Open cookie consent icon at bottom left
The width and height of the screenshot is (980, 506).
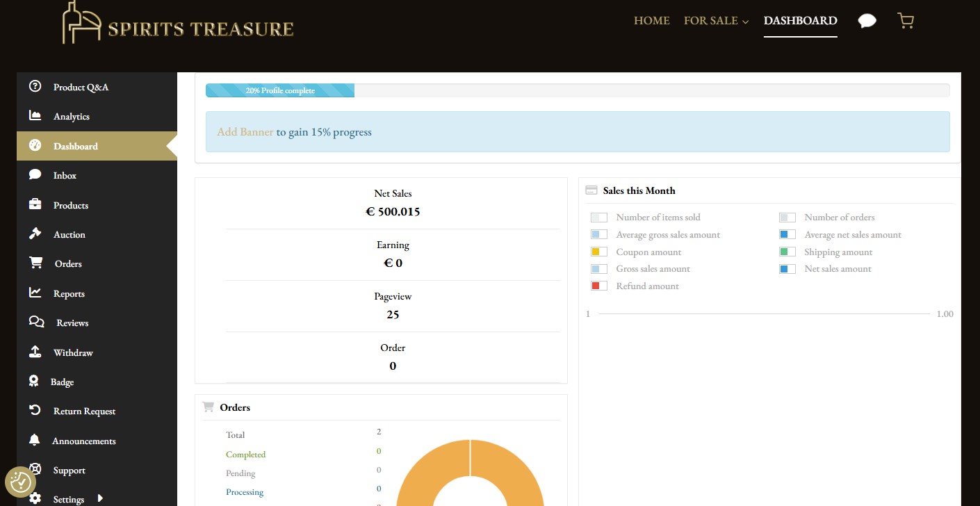(20, 481)
